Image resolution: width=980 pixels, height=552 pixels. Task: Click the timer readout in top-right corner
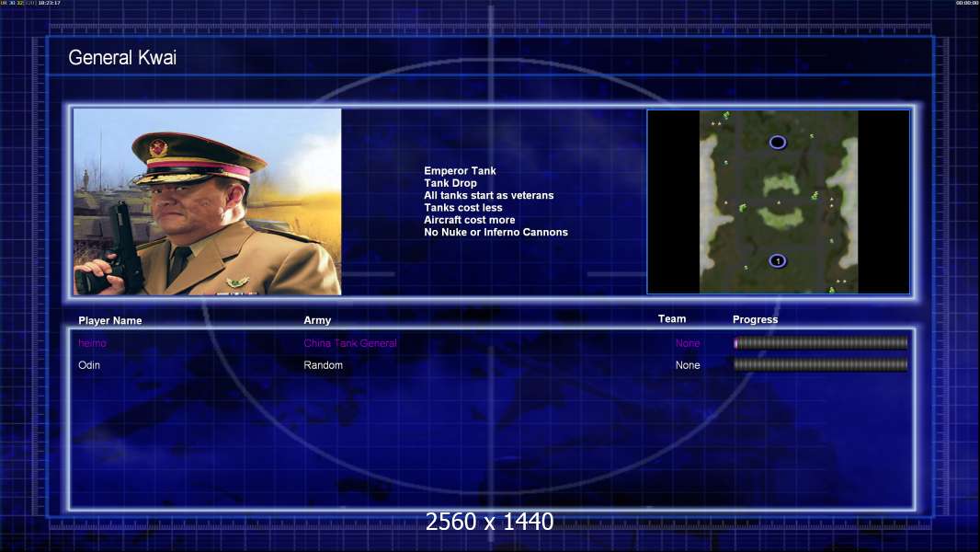(x=967, y=3)
